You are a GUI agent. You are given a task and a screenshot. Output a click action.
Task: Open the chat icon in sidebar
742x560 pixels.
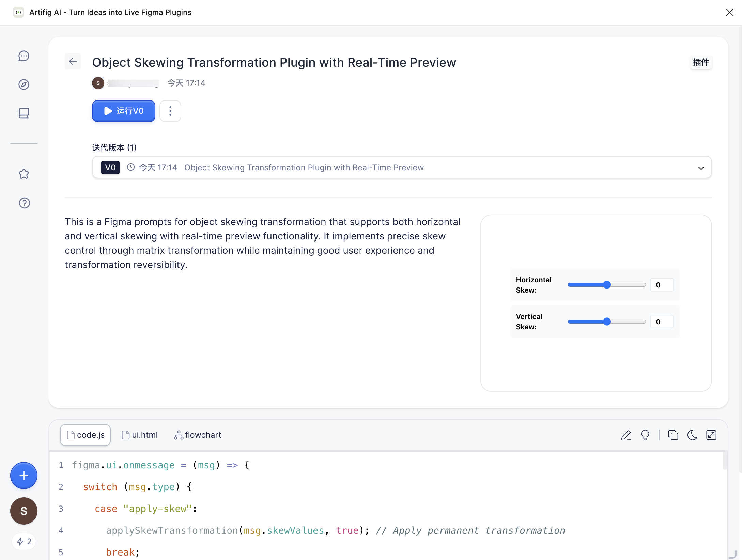point(24,56)
